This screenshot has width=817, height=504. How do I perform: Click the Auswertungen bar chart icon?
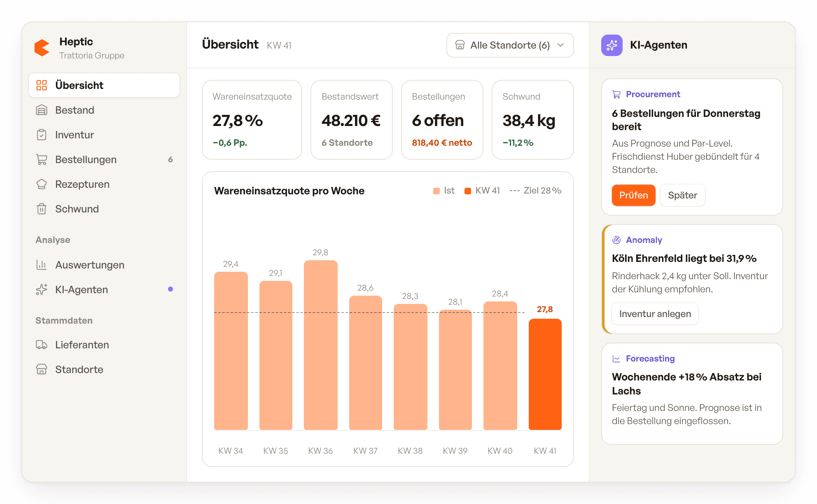42,265
